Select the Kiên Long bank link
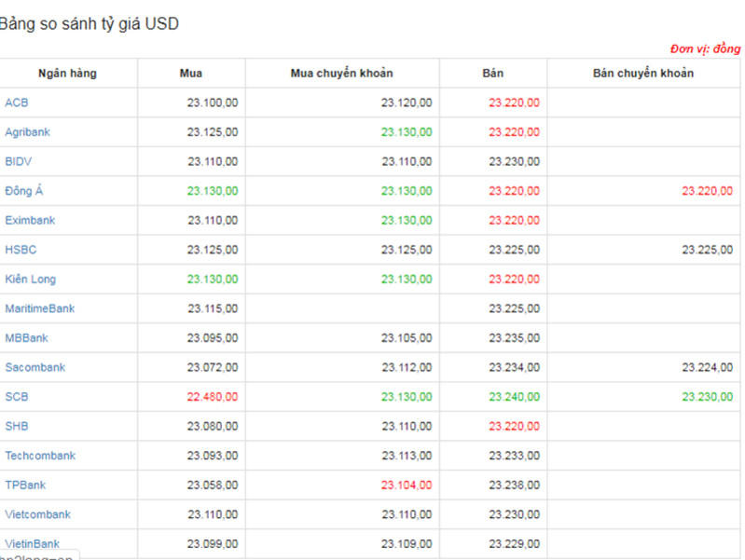Image resolution: width=745 pixels, height=560 pixels. 32,280
